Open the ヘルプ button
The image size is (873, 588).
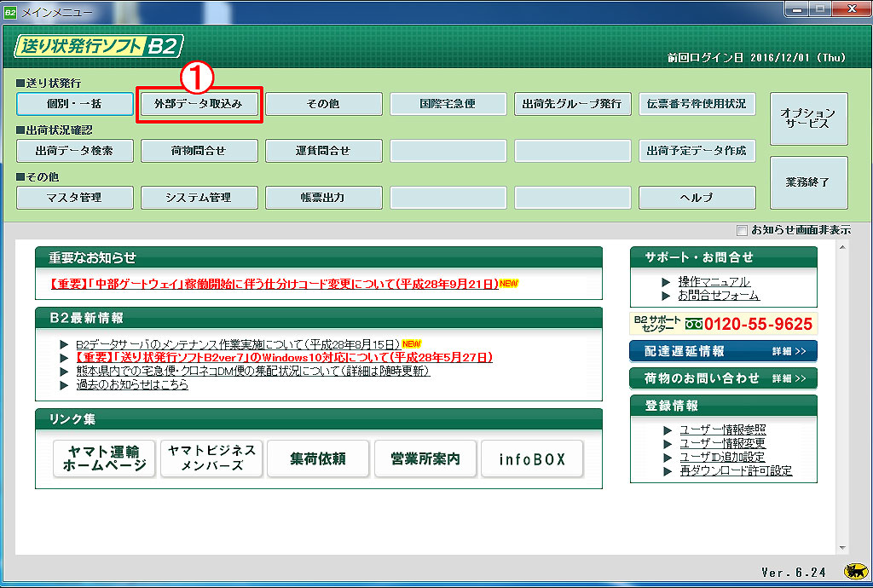tap(697, 198)
